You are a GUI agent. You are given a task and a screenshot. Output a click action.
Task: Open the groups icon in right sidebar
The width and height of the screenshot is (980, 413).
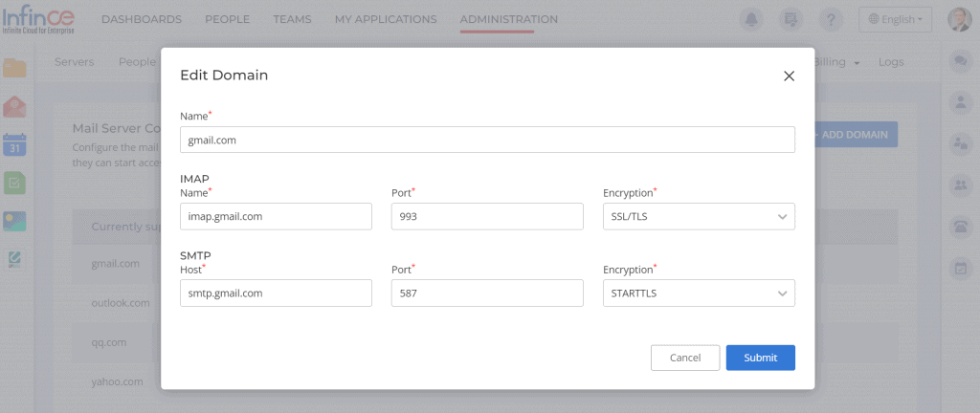(960, 185)
